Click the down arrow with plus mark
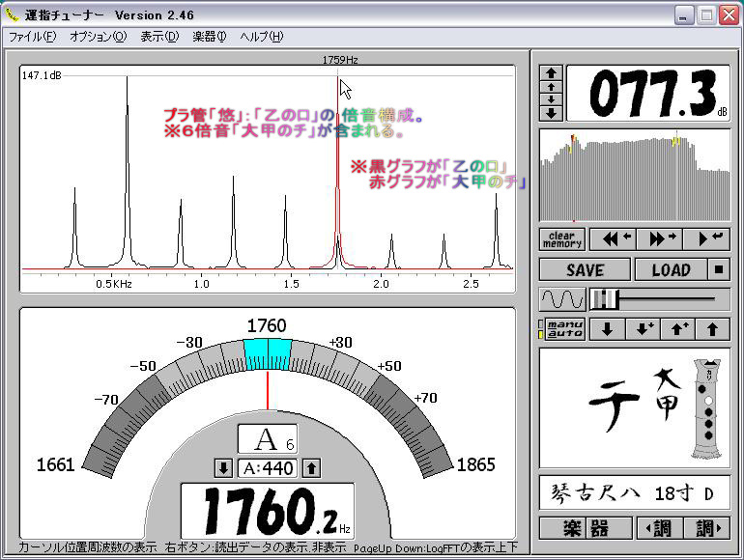744x560 pixels. tap(643, 329)
